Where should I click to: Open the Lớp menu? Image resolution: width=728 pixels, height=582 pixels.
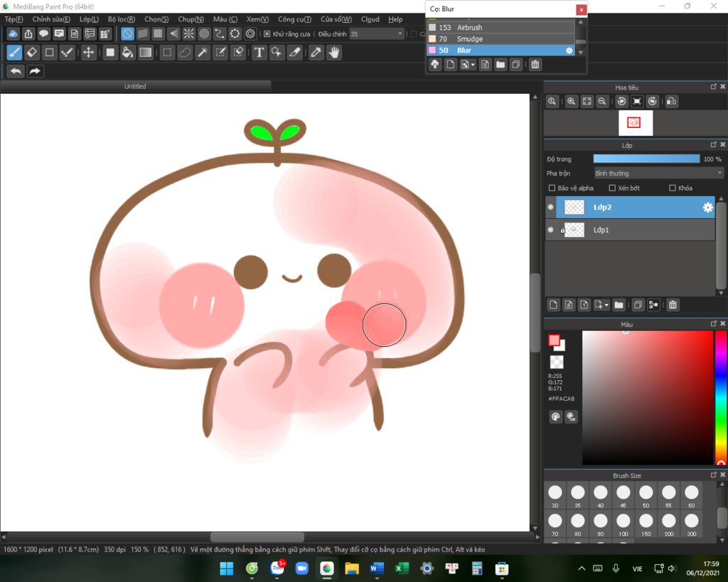point(89,19)
